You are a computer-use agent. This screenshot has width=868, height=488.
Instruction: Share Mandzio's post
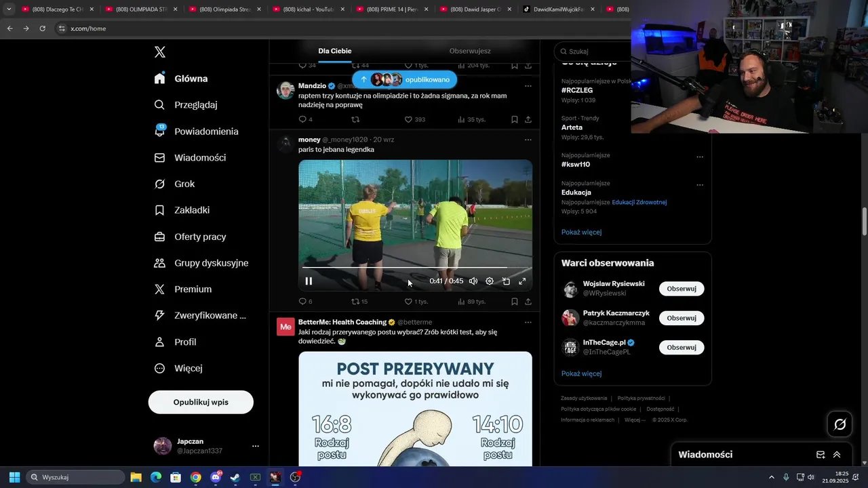528,119
